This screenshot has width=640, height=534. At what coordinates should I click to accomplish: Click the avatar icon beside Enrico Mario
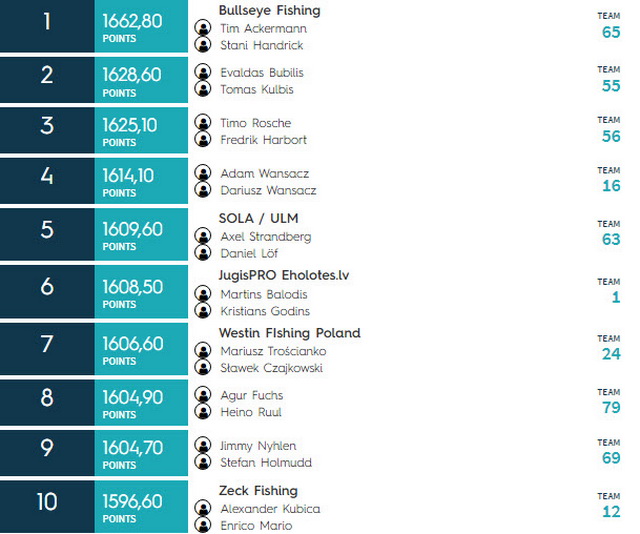tap(202, 525)
